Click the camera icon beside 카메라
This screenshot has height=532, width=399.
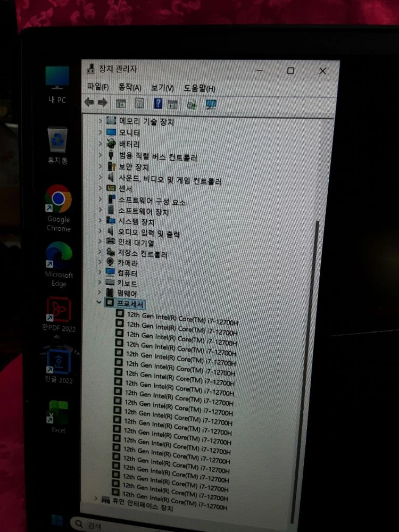(x=110, y=262)
